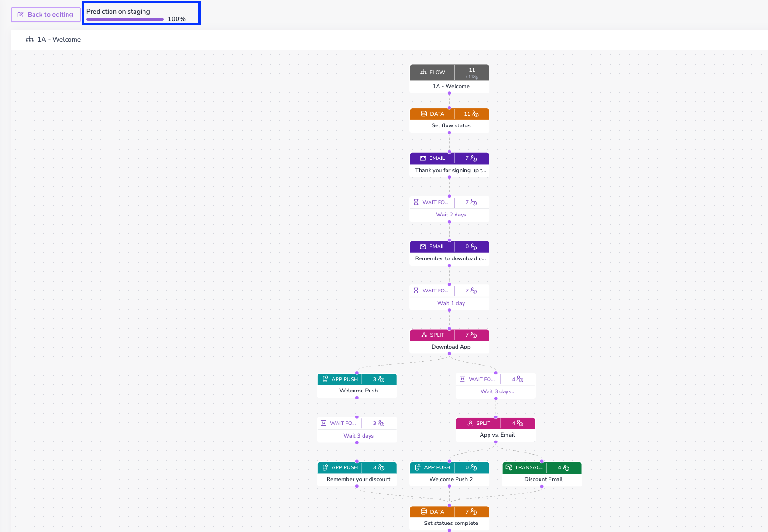Viewport: 768px width, 532px height.
Task: Click the Prediction on staging progress bar
Action: pos(125,19)
